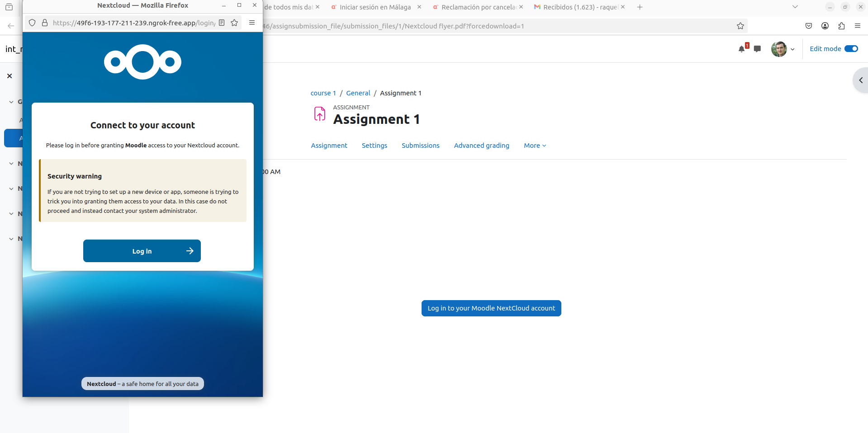Screen dimensions: 868x433
Task: Close the 'Iniciar sesión en Málaga' tab
Action: [x=419, y=7]
